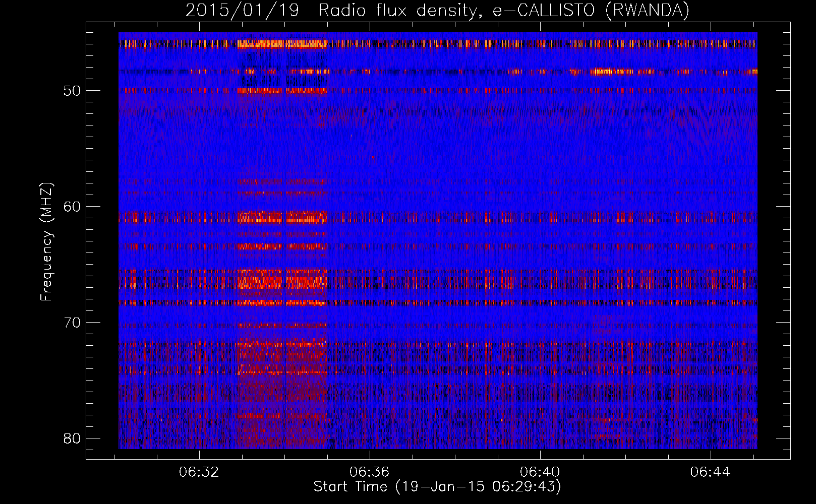Click the date '2015/01/19' in the title

pyautogui.click(x=243, y=11)
